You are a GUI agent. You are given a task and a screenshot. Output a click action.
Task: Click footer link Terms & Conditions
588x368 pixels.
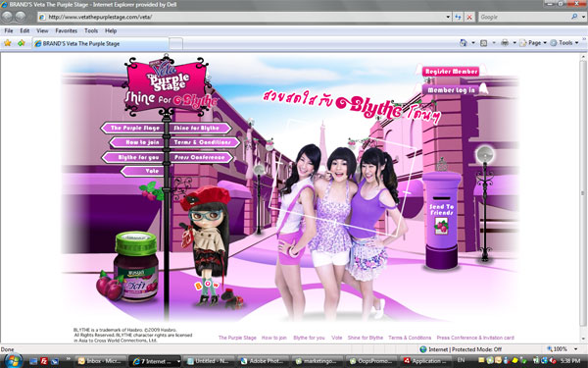(x=410, y=338)
